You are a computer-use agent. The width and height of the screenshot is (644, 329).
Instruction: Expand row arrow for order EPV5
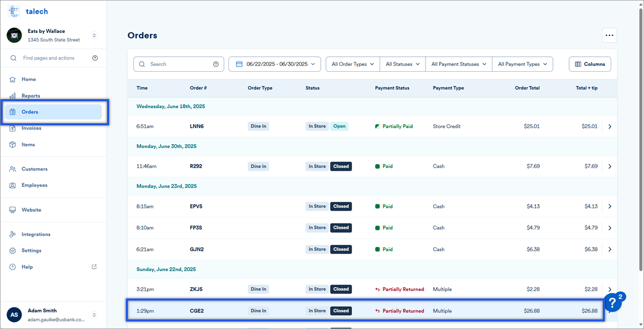610,206
